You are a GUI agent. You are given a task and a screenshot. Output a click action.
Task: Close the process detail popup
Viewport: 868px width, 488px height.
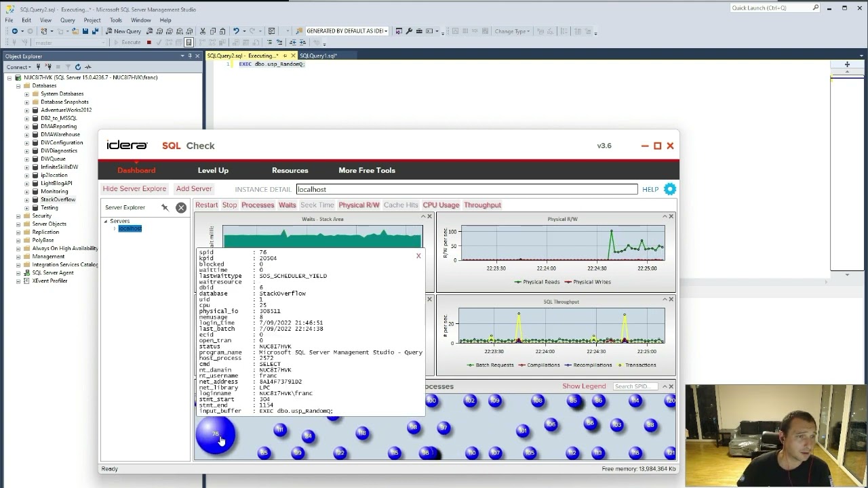pos(418,256)
